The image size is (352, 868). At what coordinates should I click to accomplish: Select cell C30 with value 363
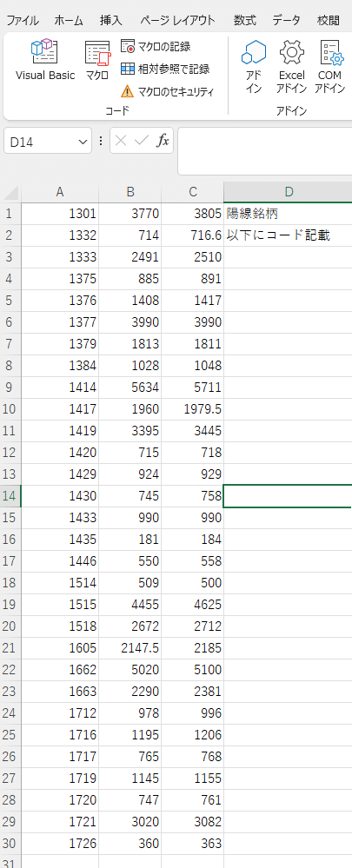(x=193, y=844)
